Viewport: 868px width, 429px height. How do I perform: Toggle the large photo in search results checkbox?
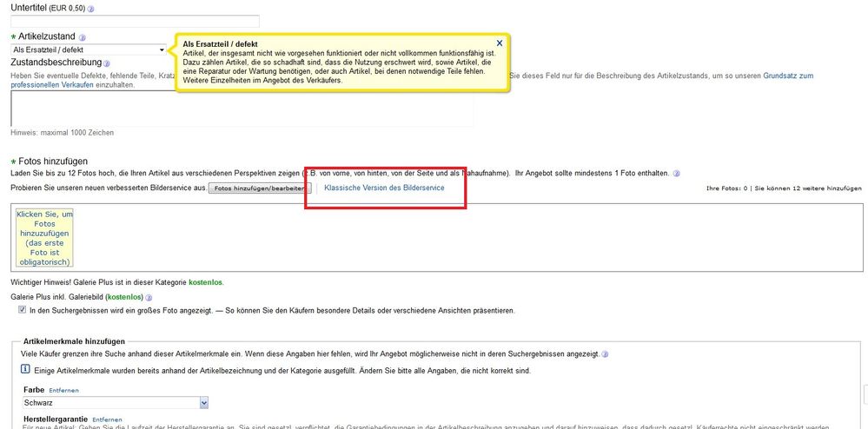click(x=23, y=310)
